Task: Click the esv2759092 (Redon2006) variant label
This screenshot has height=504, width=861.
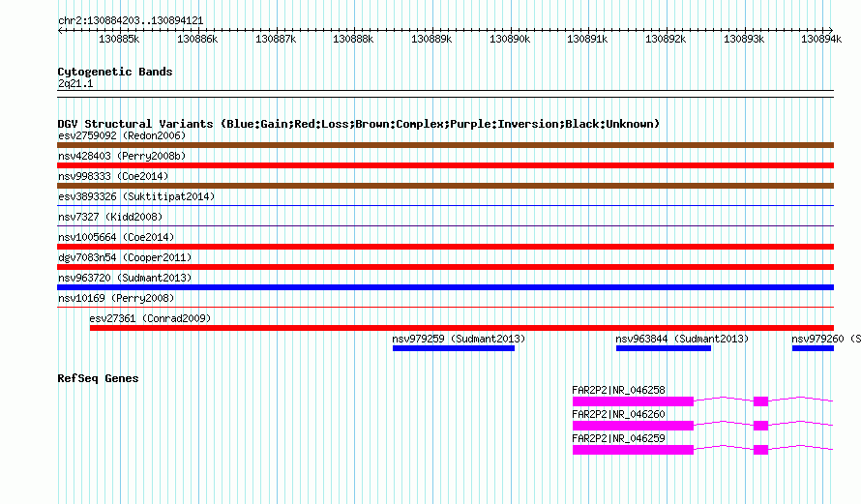Action: [x=122, y=135]
